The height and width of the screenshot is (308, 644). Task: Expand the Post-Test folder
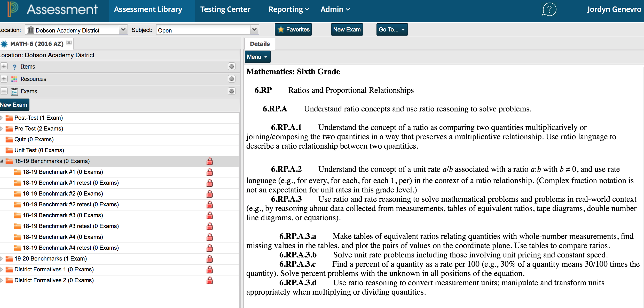(1, 118)
